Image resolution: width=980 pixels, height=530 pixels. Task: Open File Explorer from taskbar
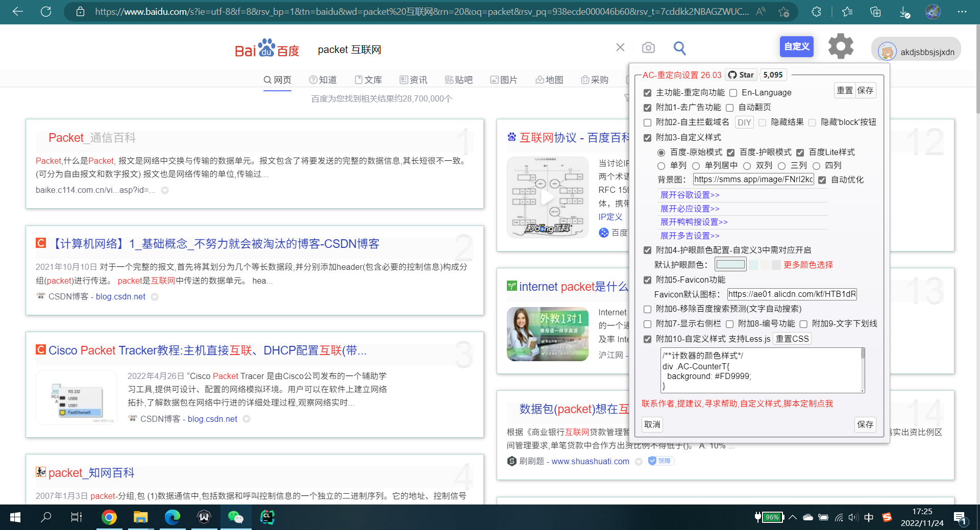pos(140,517)
